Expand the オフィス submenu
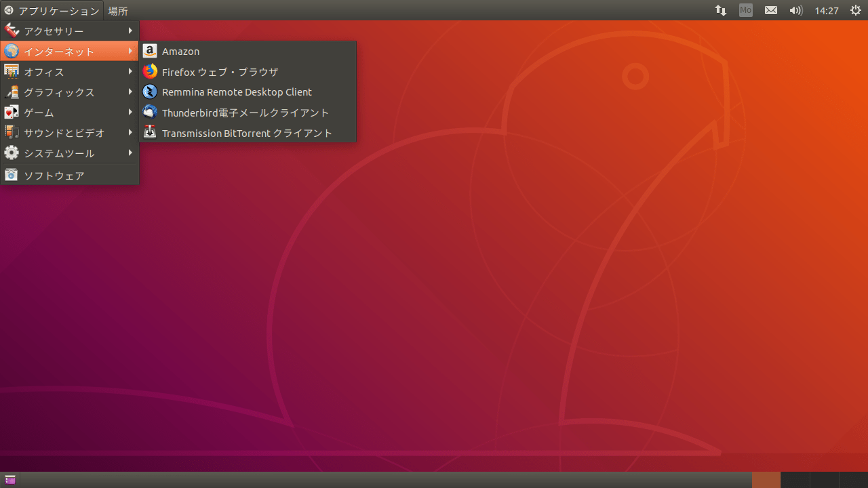This screenshot has height=488, width=868. coord(70,72)
